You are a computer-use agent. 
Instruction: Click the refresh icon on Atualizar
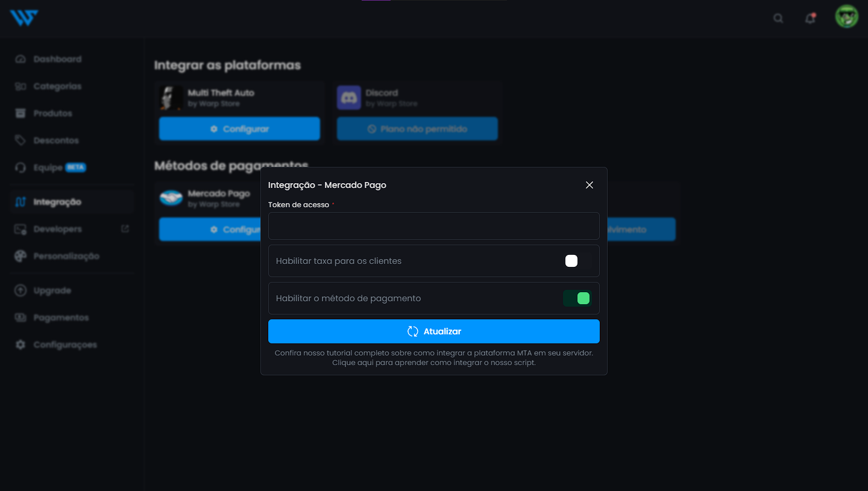pyautogui.click(x=413, y=331)
